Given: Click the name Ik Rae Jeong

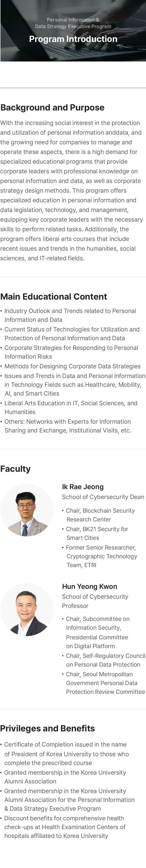Looking at the screenshot, I should pos(83,486).
